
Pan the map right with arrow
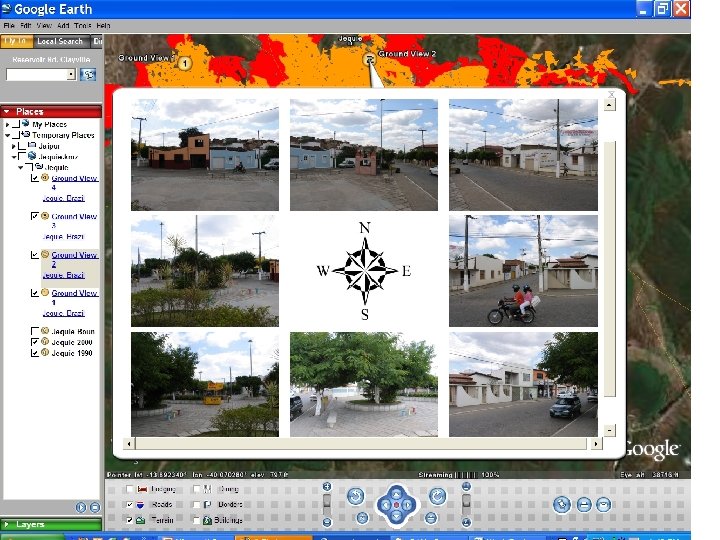coord(408,505)
